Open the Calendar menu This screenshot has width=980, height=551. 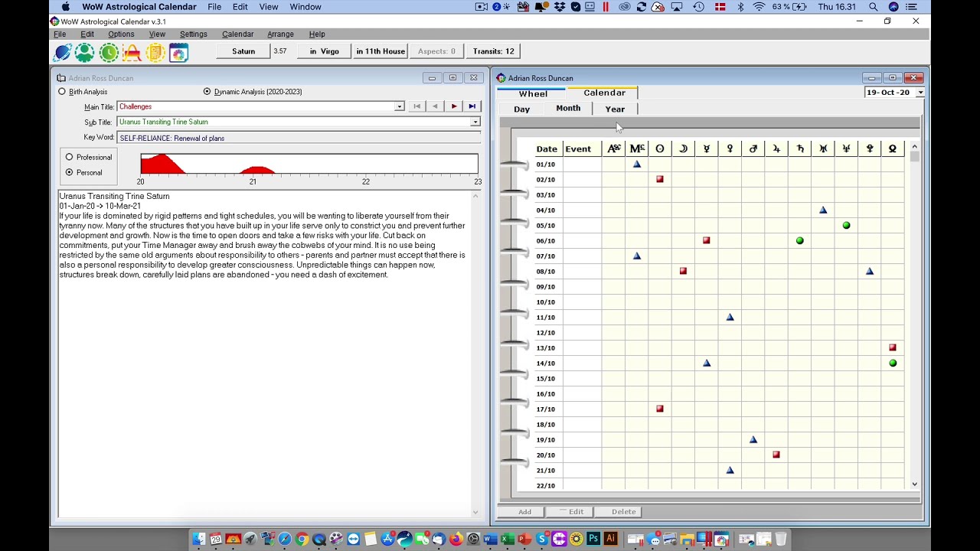click(x=237, y=34)
